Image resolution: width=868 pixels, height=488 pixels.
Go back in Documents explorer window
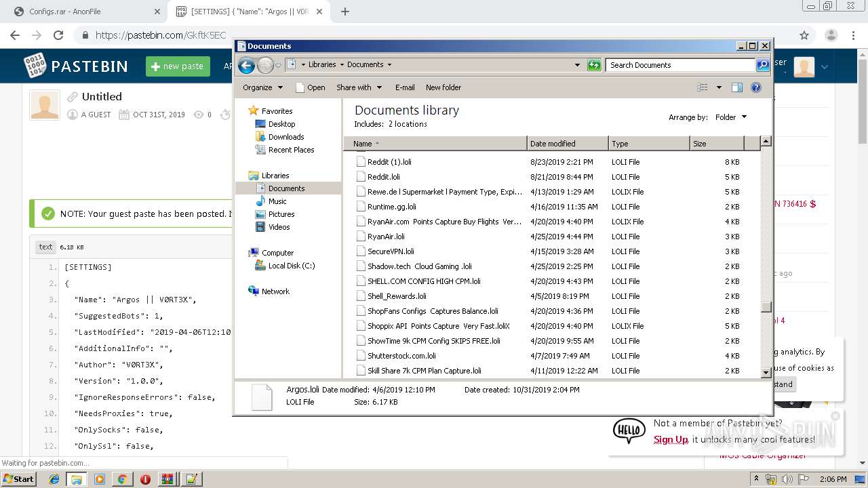[247, 65]
